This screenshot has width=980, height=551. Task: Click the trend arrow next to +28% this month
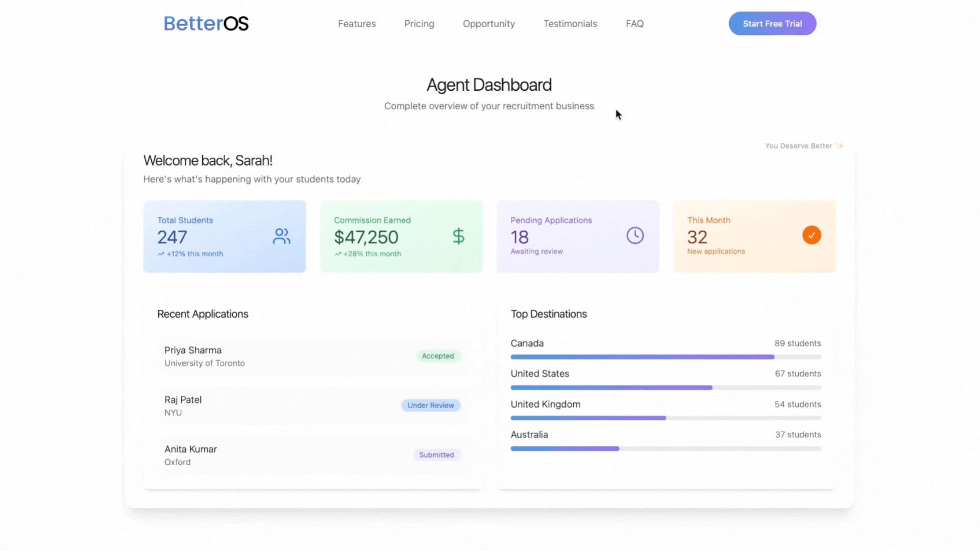point(337,254)
